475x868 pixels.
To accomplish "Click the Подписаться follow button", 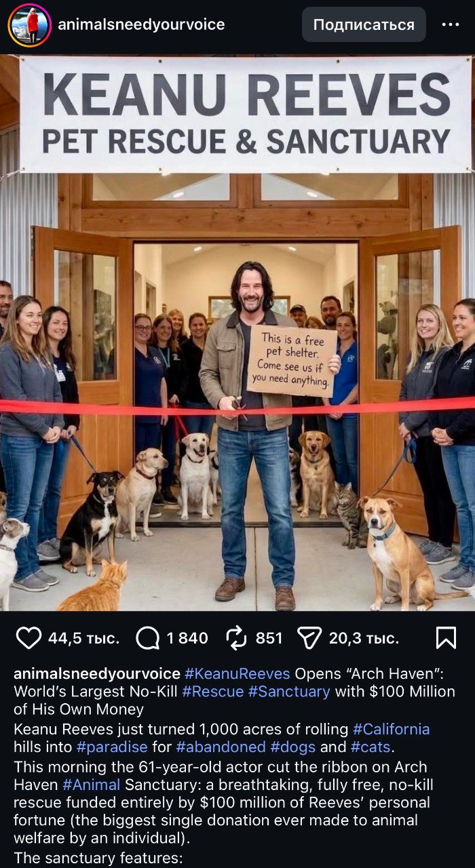I will click(364, 25).
